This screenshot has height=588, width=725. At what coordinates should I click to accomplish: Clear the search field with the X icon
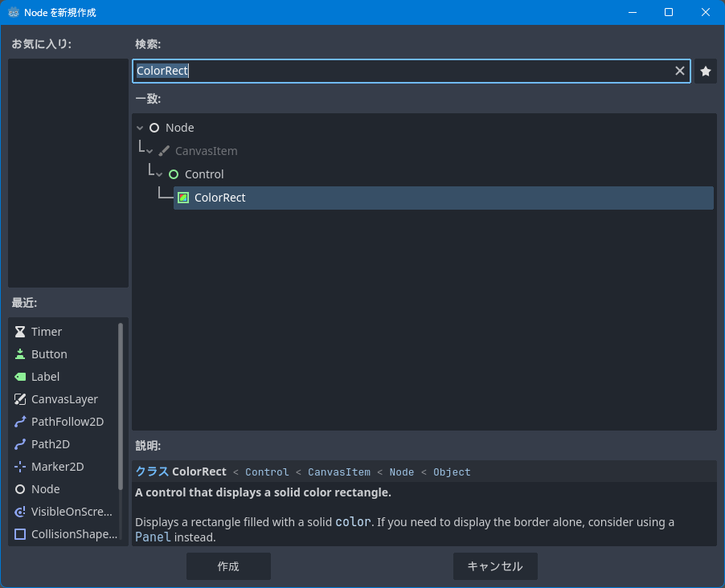point(680,71)
